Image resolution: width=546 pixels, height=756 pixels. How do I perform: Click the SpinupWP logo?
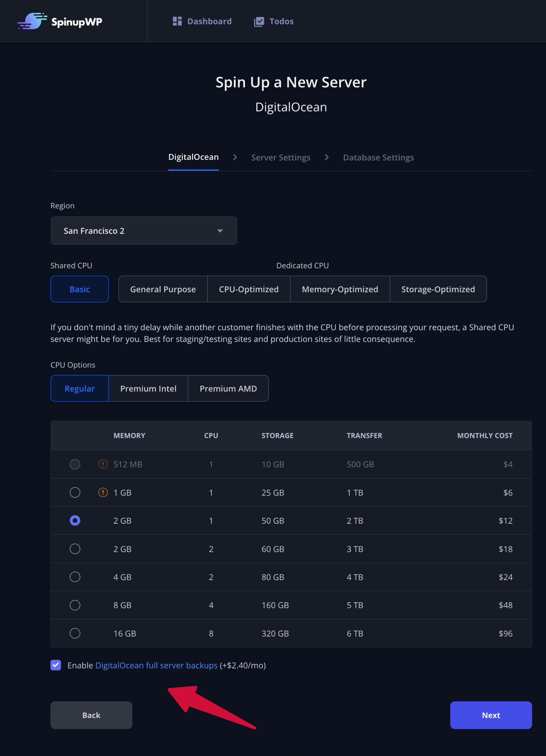pos(60,21)
